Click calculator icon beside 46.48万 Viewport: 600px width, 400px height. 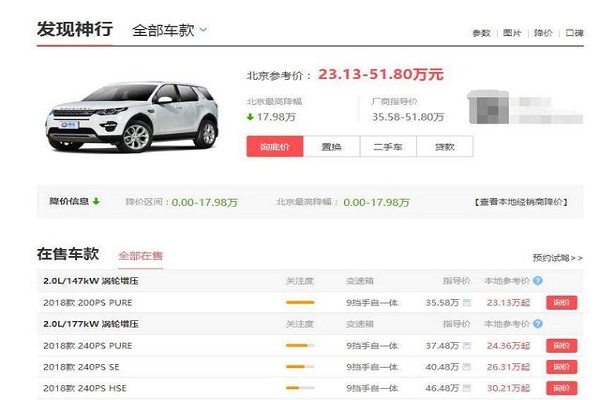click(x=466, y=388)
